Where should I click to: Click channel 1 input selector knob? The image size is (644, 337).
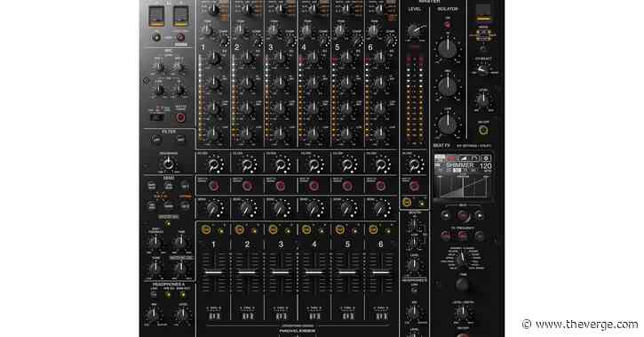(214, 9)
